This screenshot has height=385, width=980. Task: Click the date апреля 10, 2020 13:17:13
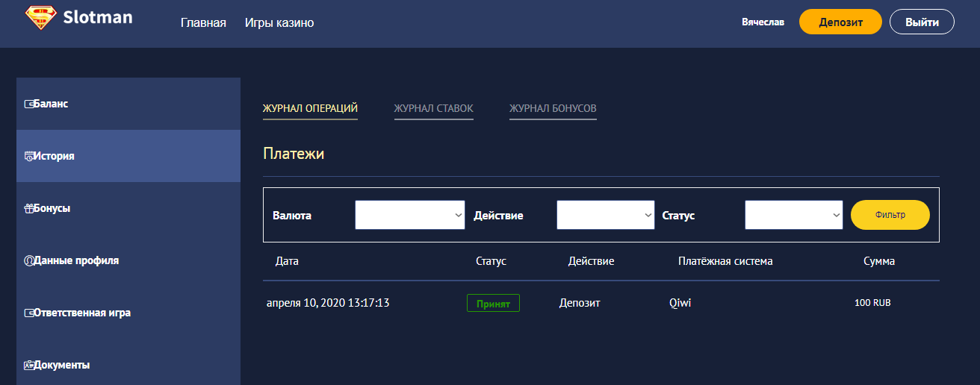tap(328, 303)
